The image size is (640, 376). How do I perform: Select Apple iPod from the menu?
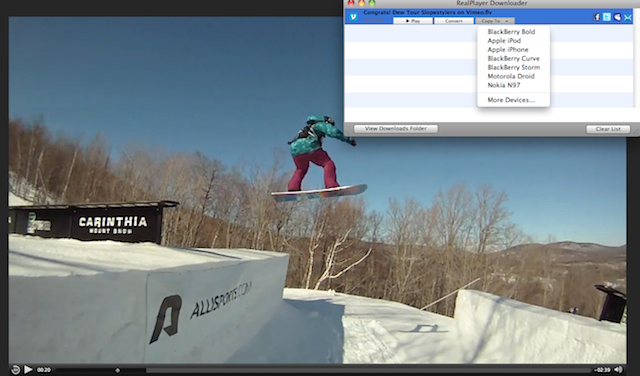pyautogui.click(x=504, y=40)
